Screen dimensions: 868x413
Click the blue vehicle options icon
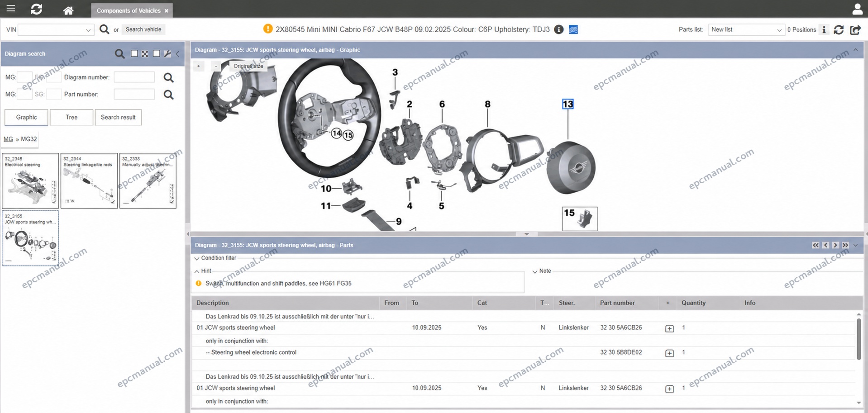[573, 29]
